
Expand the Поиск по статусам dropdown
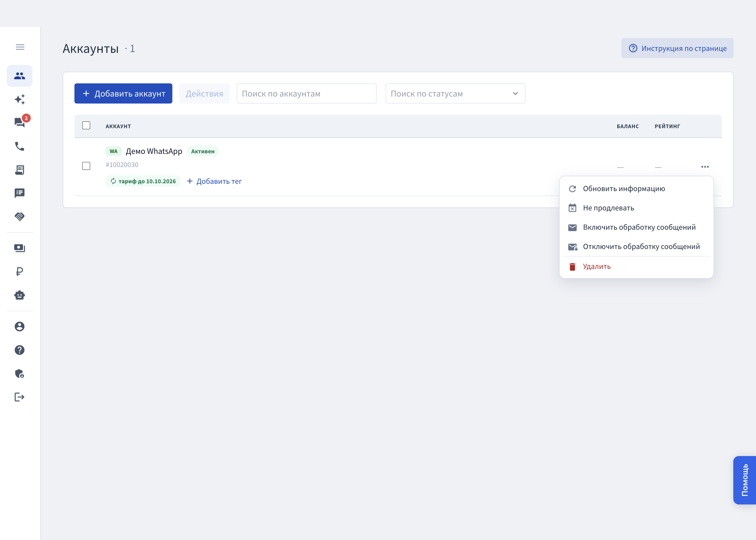[x=455, y=93]
